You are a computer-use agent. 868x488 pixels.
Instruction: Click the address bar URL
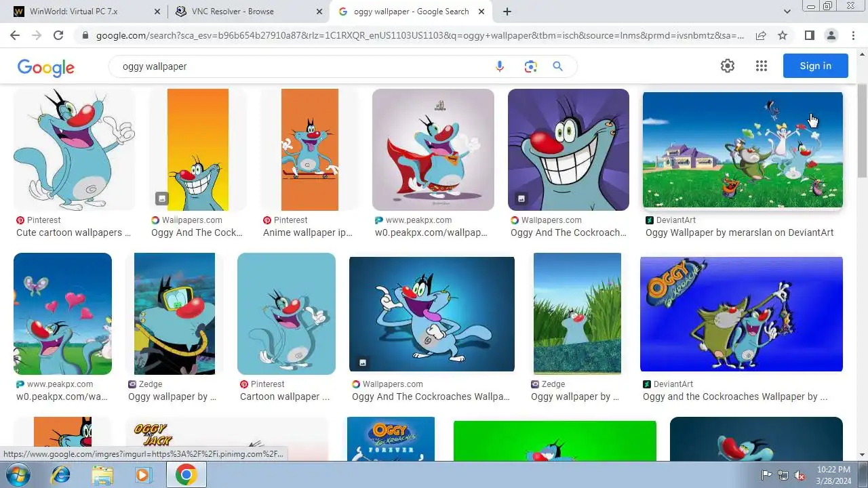(420, 35)
